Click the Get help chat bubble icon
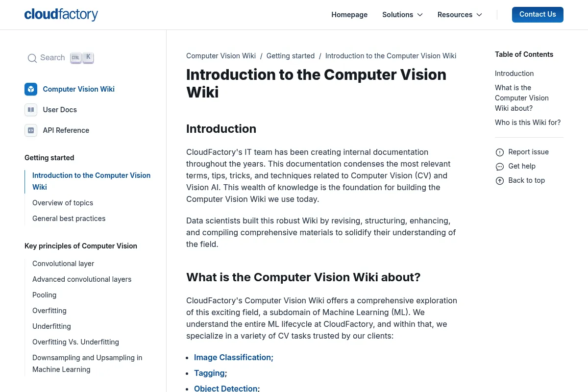The image size is (588, 392). coord(500,167)
